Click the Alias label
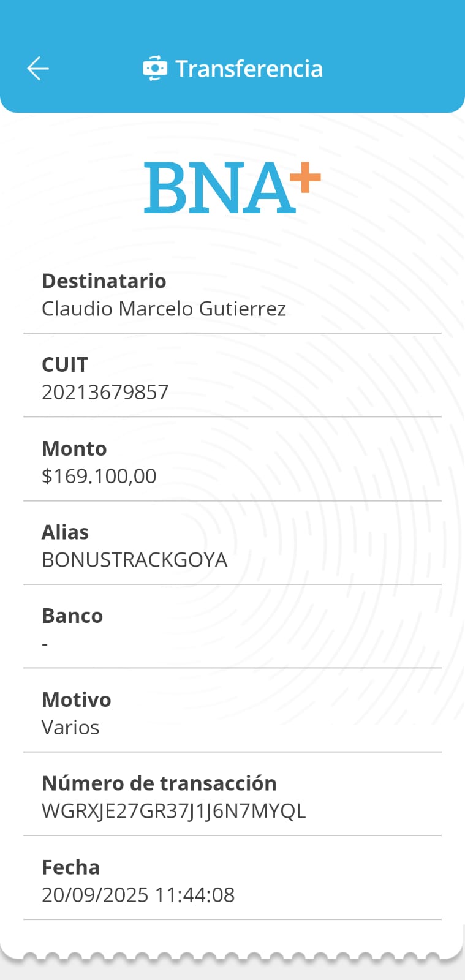465x980 pixels. coord(65,532)
